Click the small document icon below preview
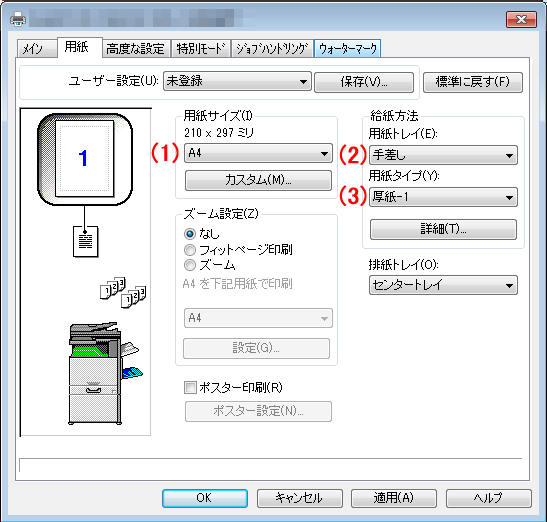 click(85, 241)
